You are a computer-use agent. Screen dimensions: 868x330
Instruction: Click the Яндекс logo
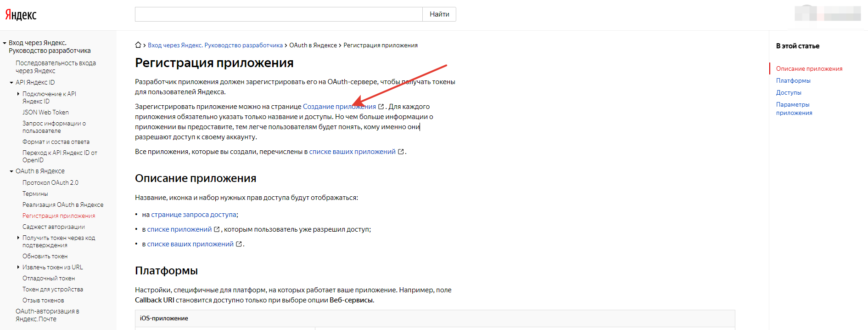(x=21, y=15)
